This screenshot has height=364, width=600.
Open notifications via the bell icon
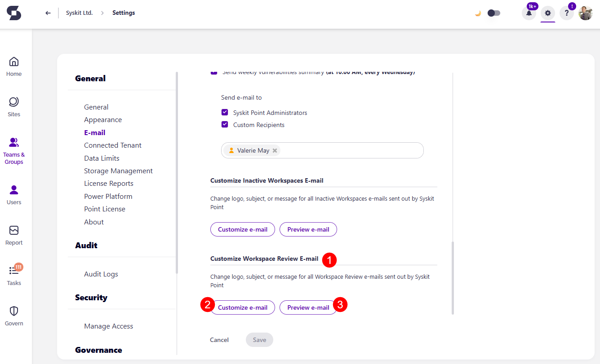tap(529, 13)
